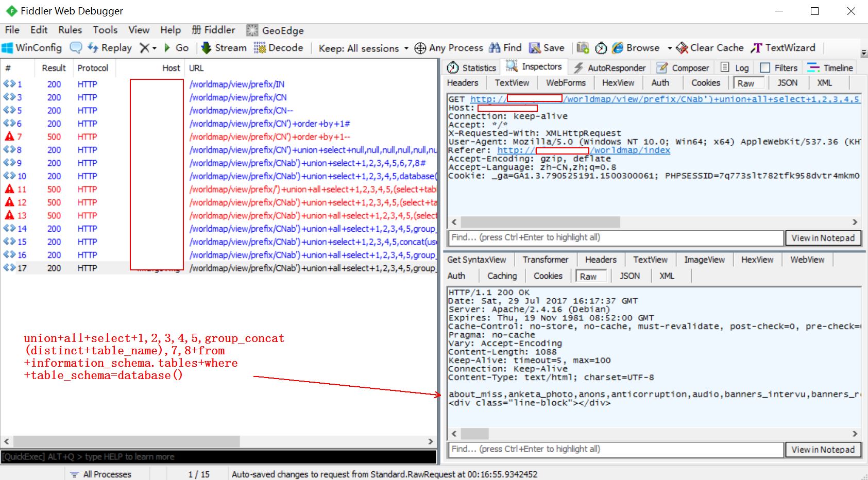Click the camera screenshot icon

pyautogui.click(x=583, y=48)
